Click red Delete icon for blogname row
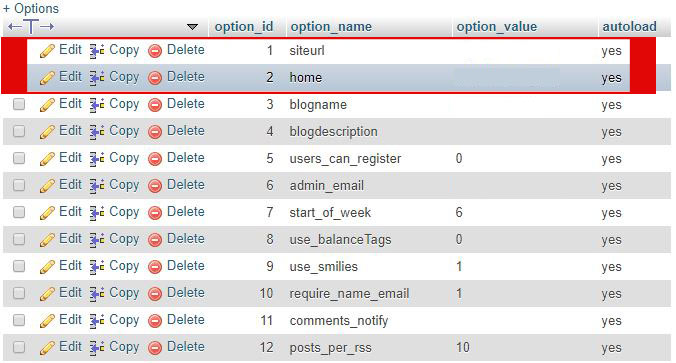676x363 pixels. 155,105
